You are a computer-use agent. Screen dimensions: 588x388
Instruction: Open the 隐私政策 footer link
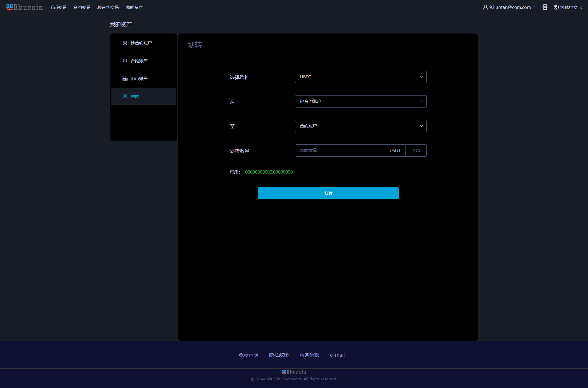(279, 355)
